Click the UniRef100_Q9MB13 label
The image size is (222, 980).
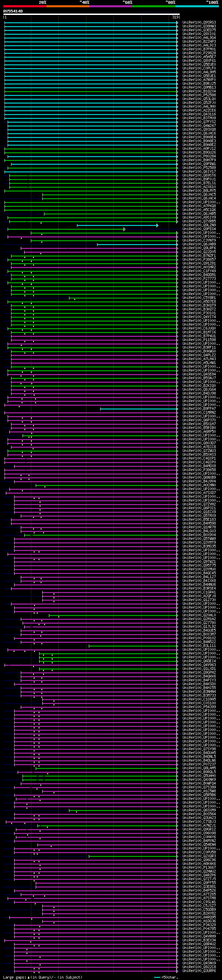pyautogui.click(x=199, y=88)
